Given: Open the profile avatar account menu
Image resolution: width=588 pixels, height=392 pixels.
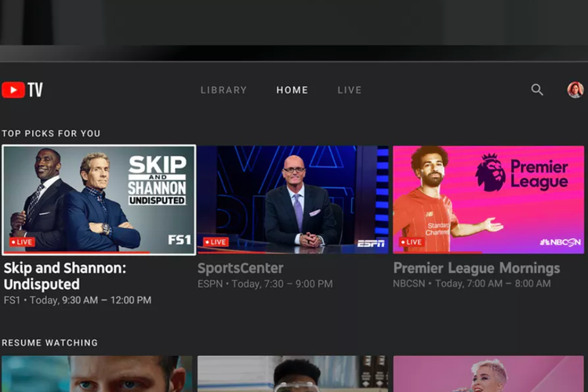Looking at the screenshot, I should 575,90.
